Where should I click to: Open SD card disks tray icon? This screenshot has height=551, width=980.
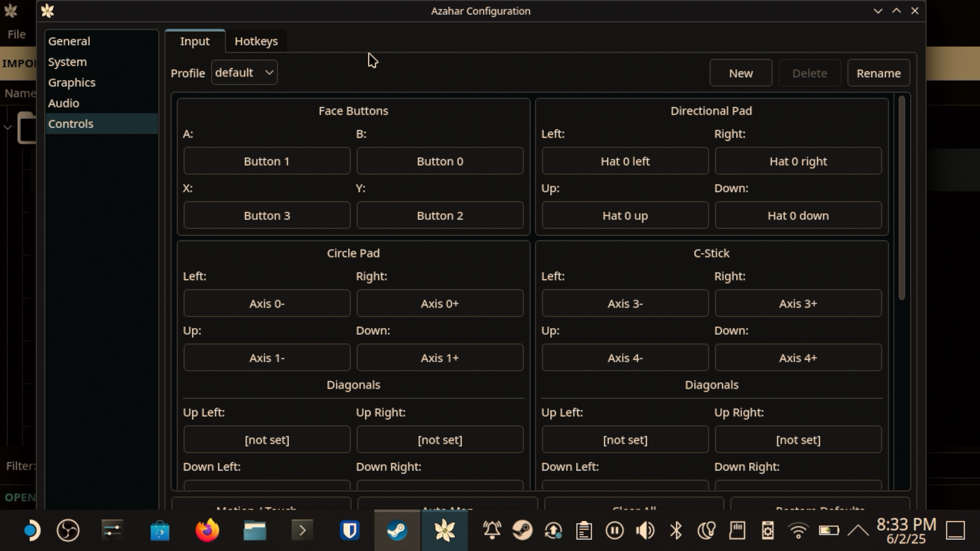coord(737,531)
